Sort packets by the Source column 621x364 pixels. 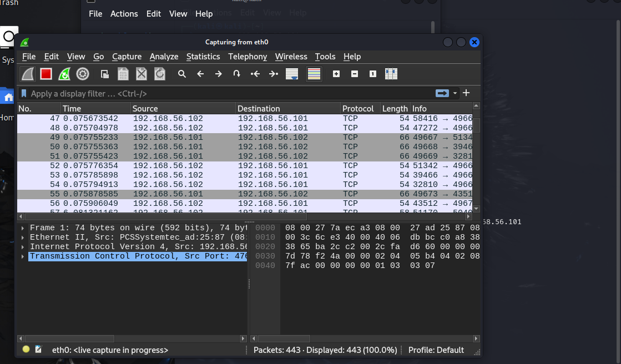click(183, 109)
